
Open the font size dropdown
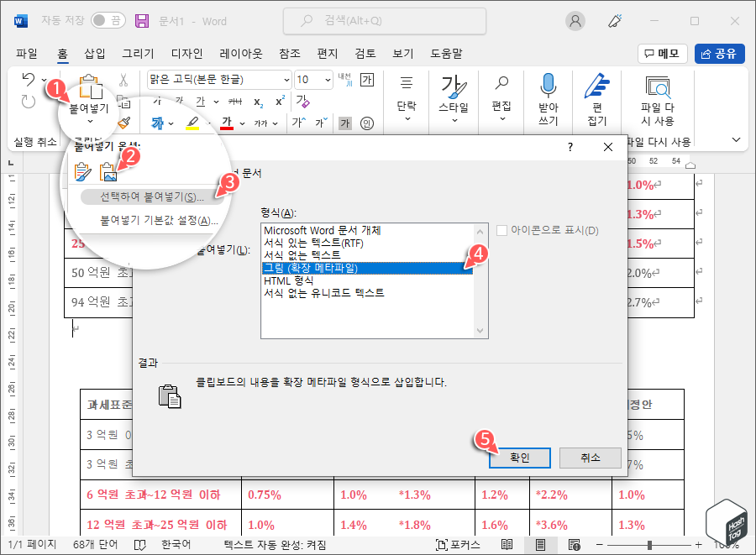(326, 79)
